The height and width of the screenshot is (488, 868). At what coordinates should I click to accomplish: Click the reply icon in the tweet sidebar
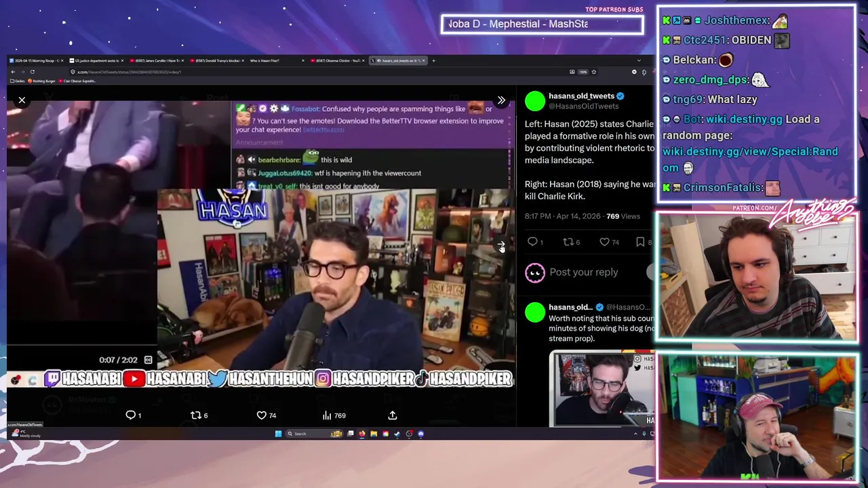(x=532, y=242)
